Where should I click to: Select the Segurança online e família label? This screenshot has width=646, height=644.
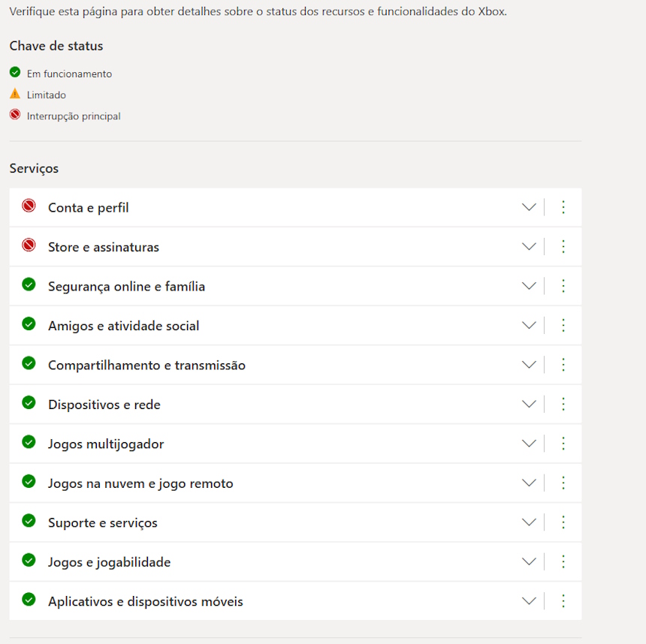[x=126, y=287]
